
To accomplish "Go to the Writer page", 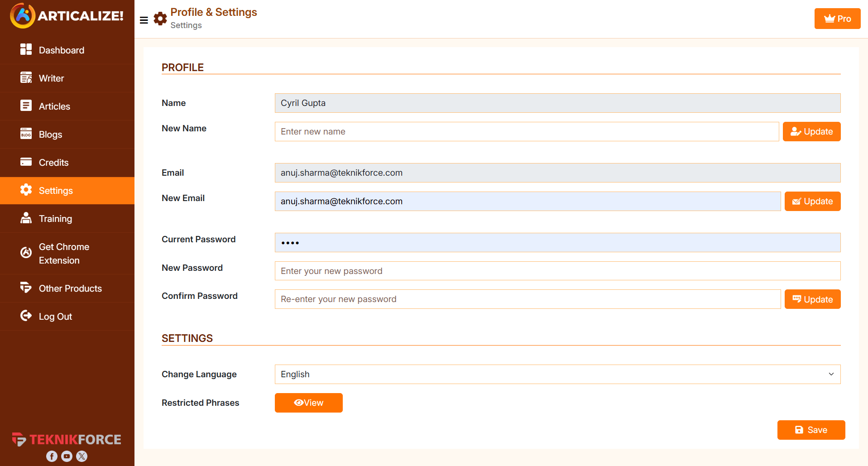I will [x=52, y=78].
